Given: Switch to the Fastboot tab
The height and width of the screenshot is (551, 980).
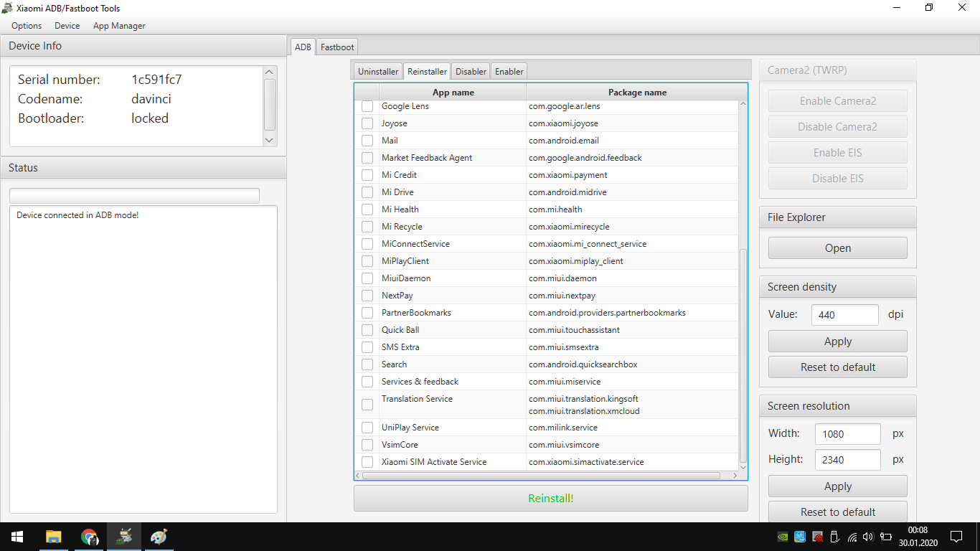Looking at the screenshot, I should [337, 47].
